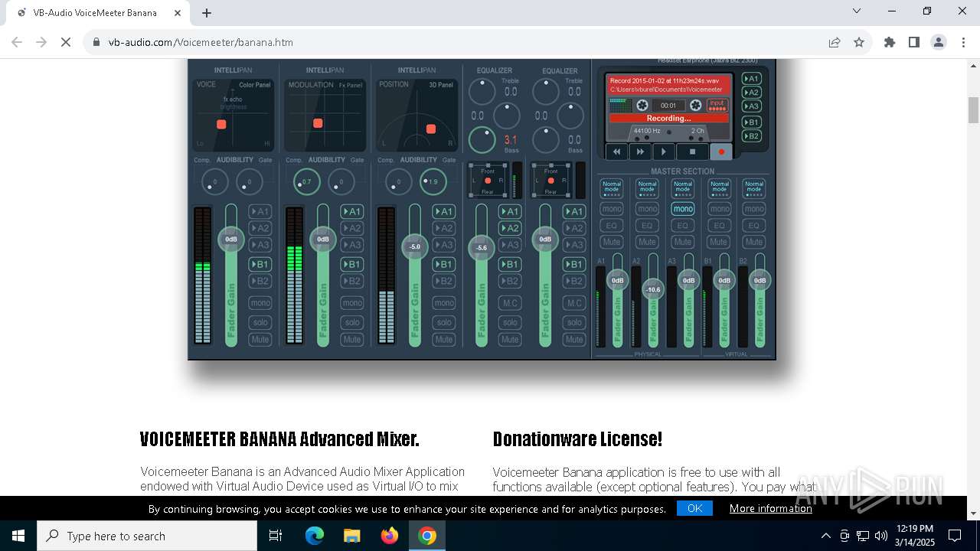Viewport: 980px width, 551px height.
Task: Click the Bass knob showing 3.1
Action: [482, 139]
